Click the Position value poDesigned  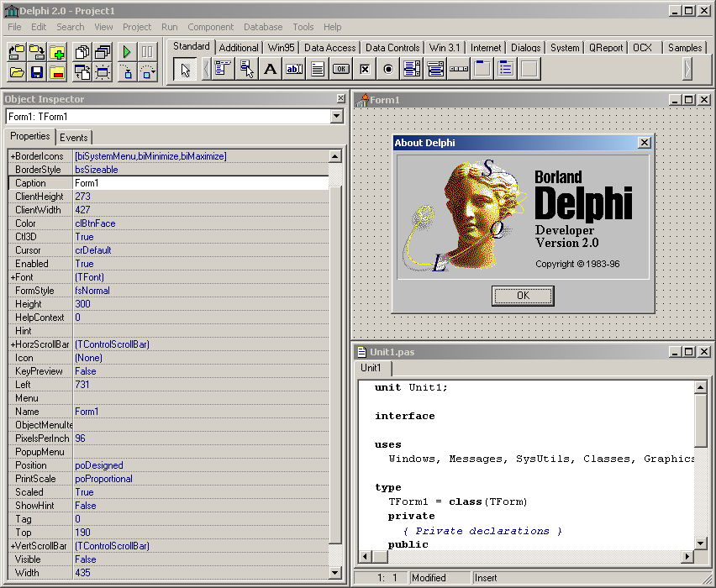click(99, 465)
